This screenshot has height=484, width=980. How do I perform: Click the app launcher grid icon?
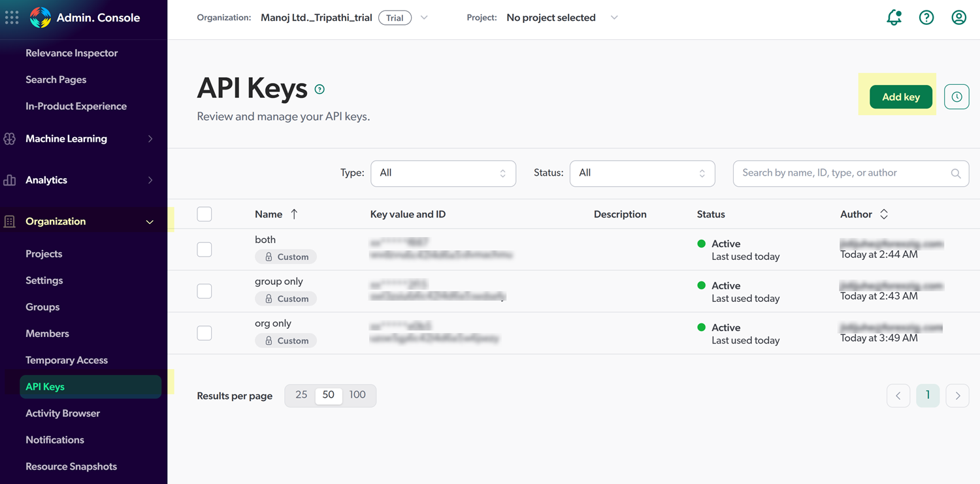[x=12, y=18]
